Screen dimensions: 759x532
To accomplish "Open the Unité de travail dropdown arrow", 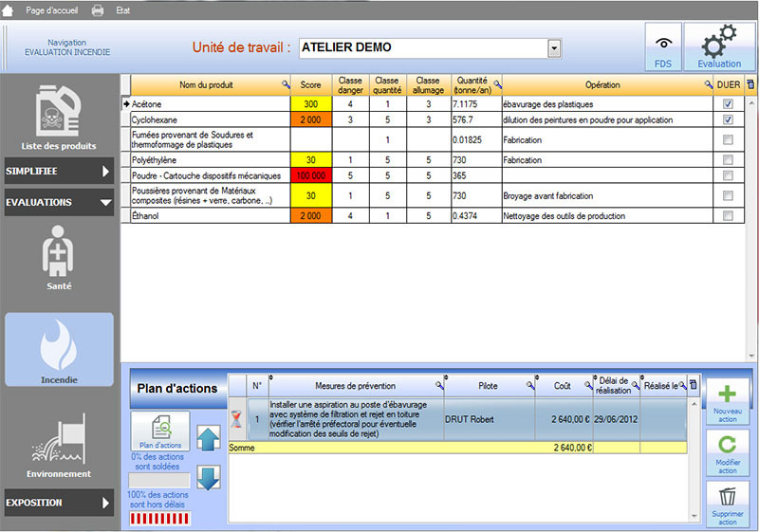I will [x=554, y=48].
